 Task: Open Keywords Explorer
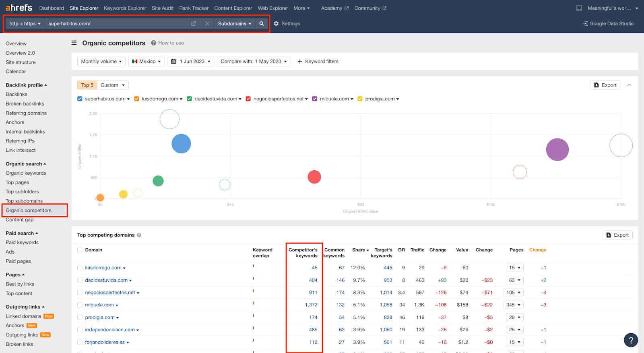click(x=125, y=8)
